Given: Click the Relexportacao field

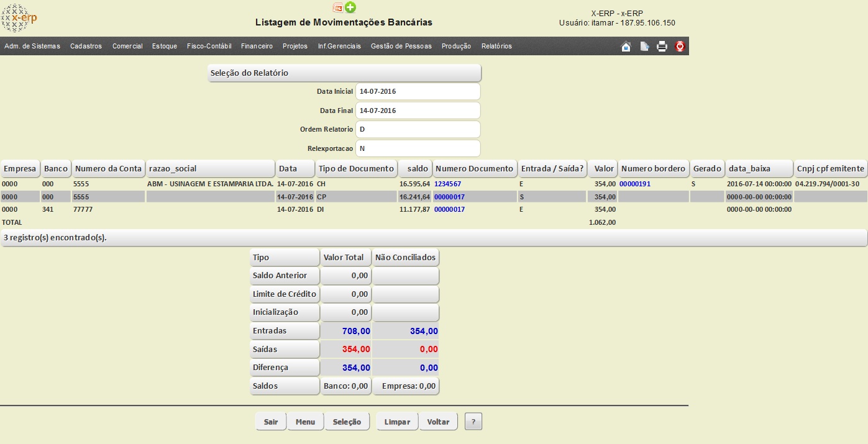Looking at the screenshot, I should (418, 148).
